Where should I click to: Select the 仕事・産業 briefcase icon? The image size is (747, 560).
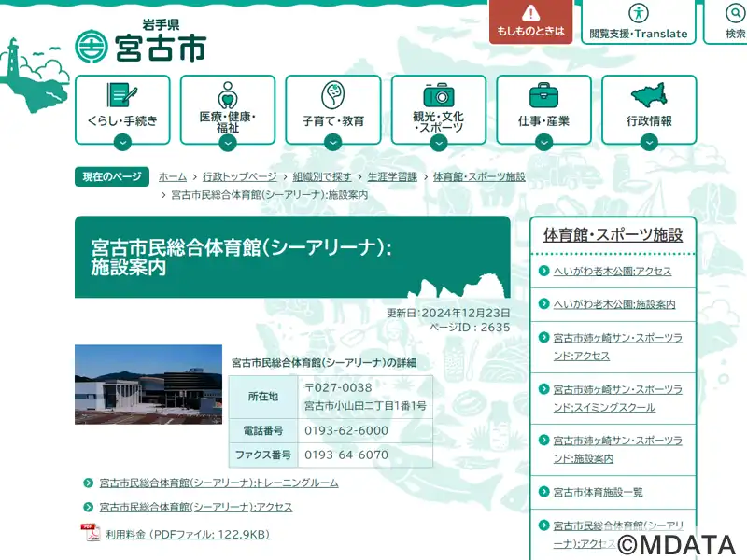click(543, 95)
